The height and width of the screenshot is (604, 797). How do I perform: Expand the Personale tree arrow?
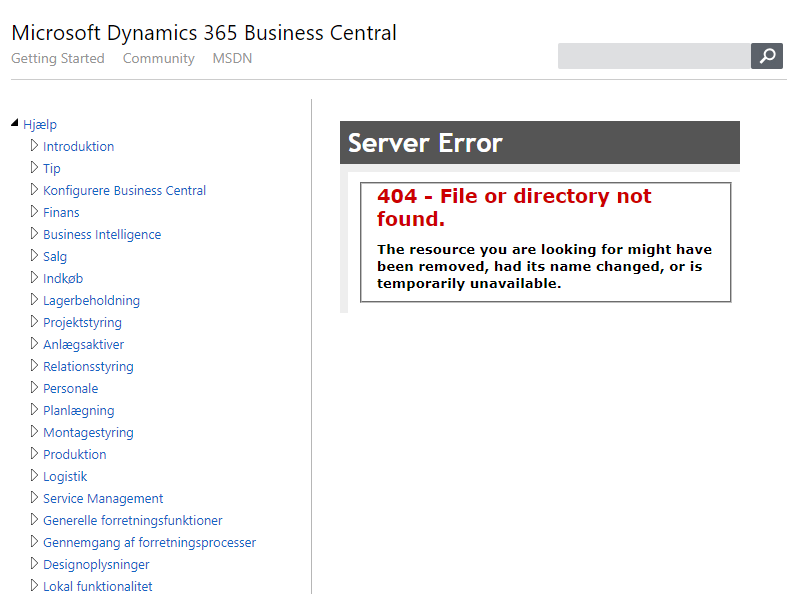click(34, 387)
